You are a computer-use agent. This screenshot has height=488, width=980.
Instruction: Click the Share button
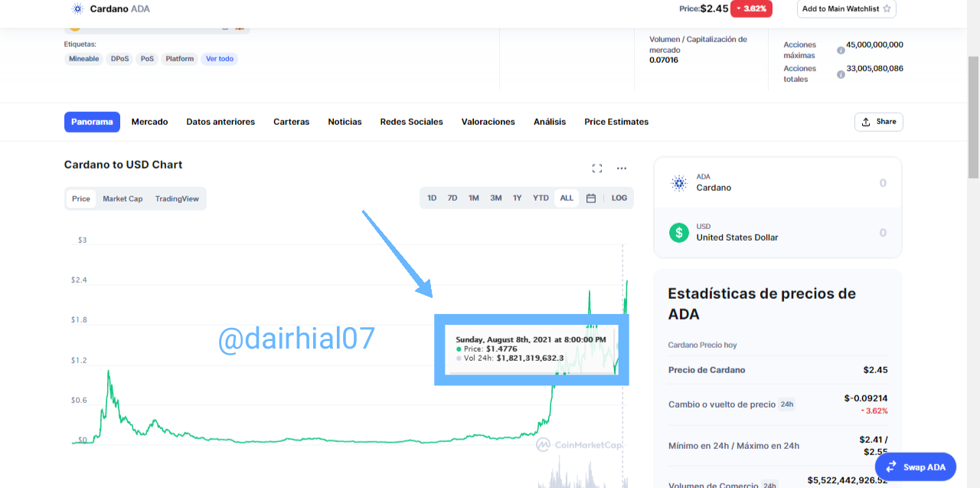(x=879, y=122)
